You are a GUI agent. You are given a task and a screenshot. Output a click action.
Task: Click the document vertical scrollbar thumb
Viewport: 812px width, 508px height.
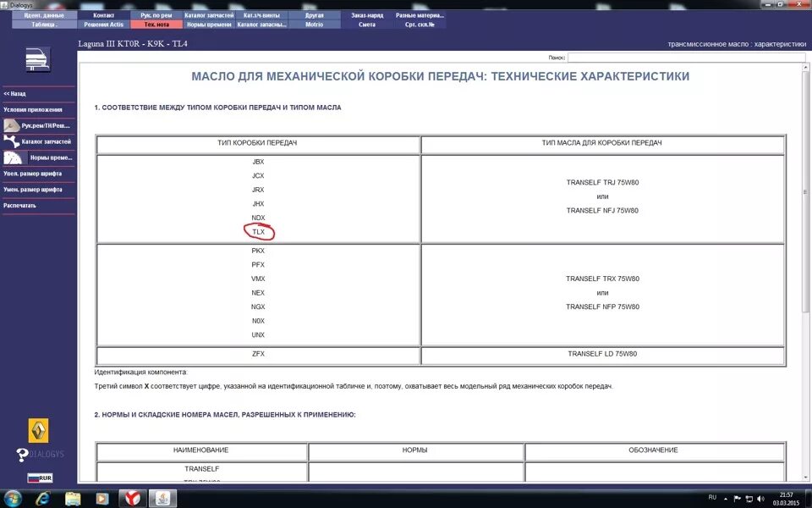click(x=805, y=192)
